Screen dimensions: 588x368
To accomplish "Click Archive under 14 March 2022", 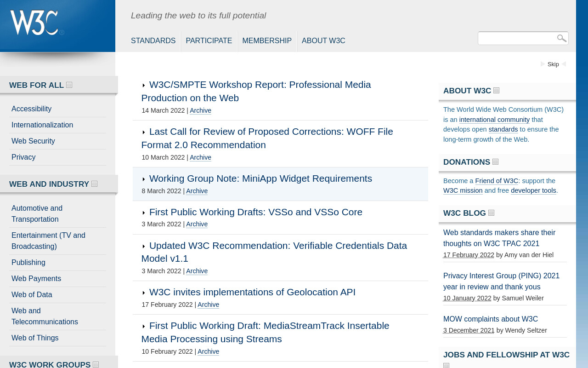I will tap(200, 110).
